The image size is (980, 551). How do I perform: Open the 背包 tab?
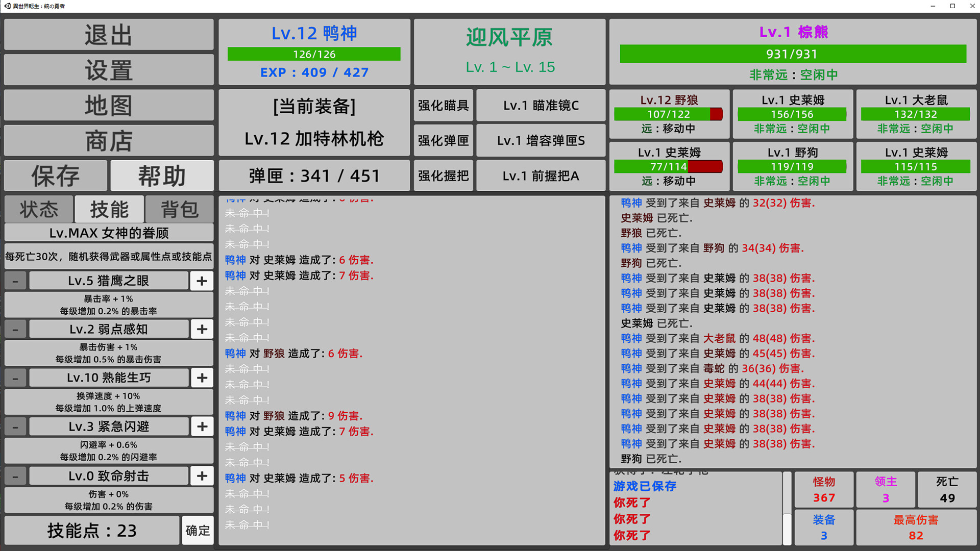click(x=179, y=209)
